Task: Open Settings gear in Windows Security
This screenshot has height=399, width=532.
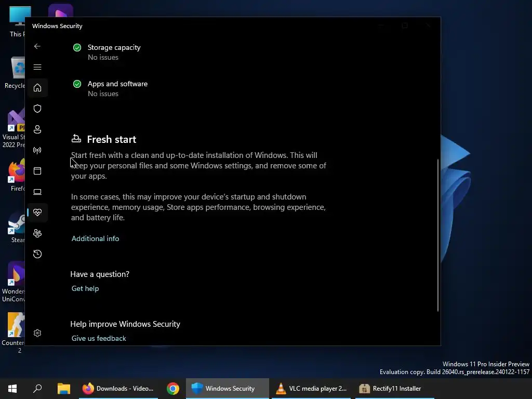Action: tap(37, 333)
